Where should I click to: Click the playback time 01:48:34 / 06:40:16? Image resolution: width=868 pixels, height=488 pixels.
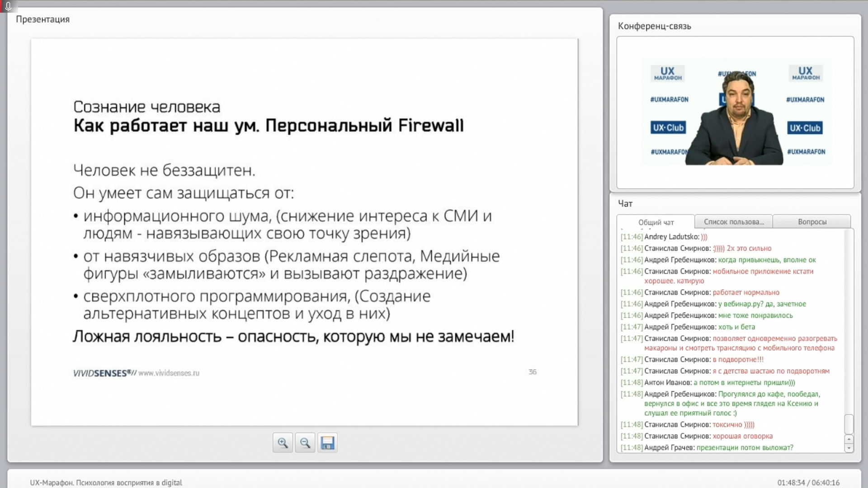(x=808, y=483)
